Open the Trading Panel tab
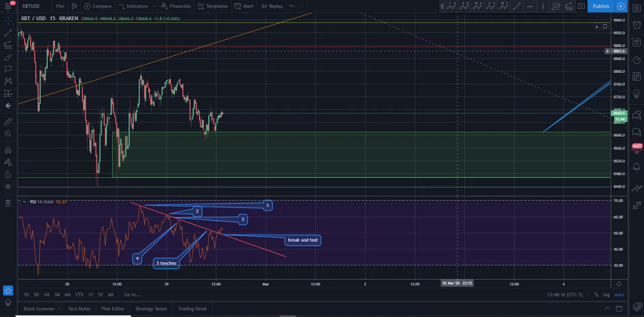The width and height of the screenshot is (644, 317). (192, 308)
